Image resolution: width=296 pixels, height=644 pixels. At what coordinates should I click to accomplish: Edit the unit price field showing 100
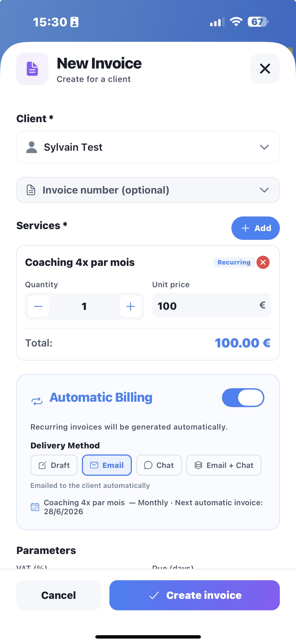(x=211, y=305)
